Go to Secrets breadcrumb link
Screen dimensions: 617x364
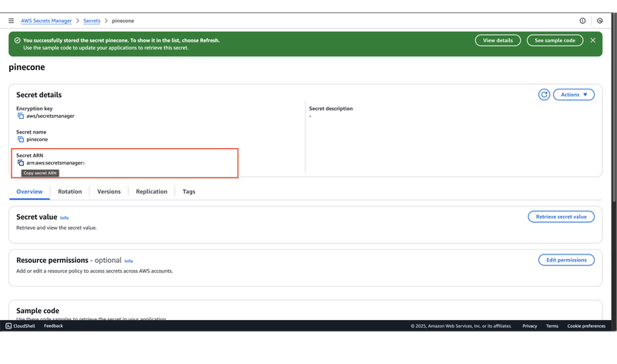tap(92, 21)
